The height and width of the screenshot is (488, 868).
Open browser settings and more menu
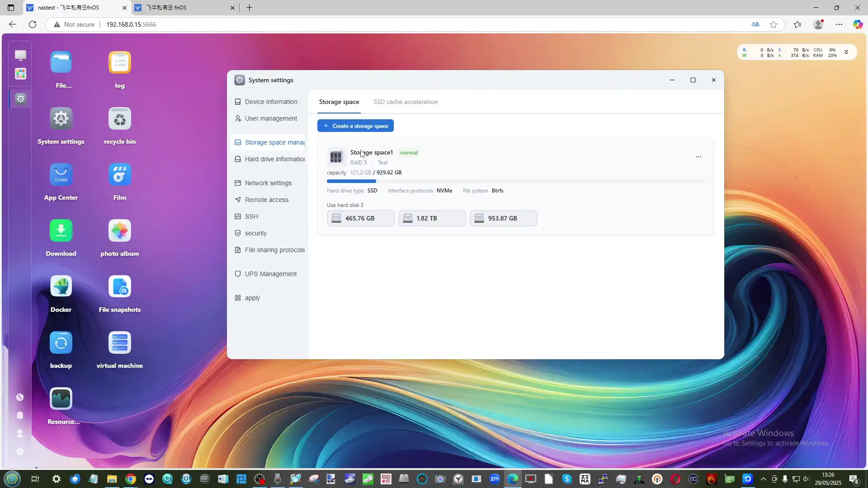[x=839, y=24]
